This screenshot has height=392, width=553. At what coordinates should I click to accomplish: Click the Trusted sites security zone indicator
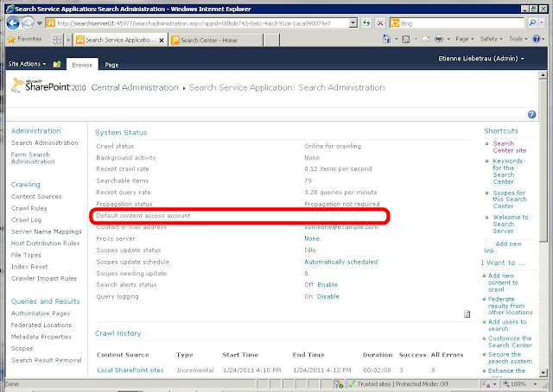pyautogui.click(x=397, y=384)
